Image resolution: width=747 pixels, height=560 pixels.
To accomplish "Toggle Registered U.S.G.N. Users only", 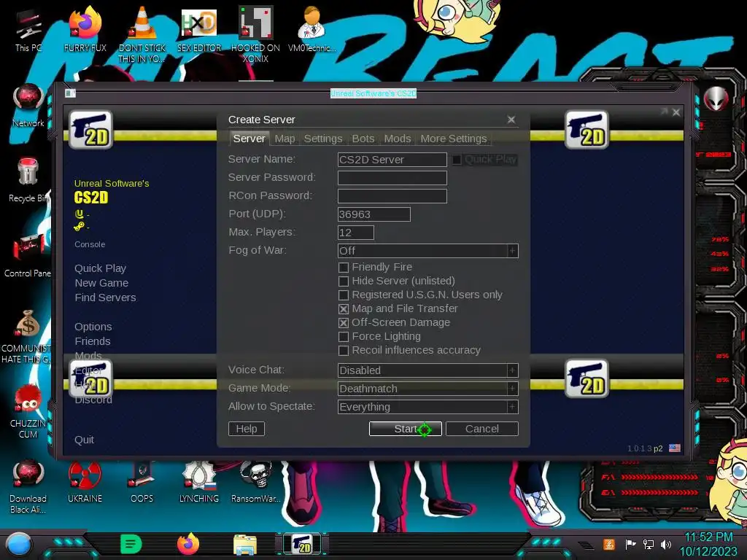I will (x=344, y=295).
